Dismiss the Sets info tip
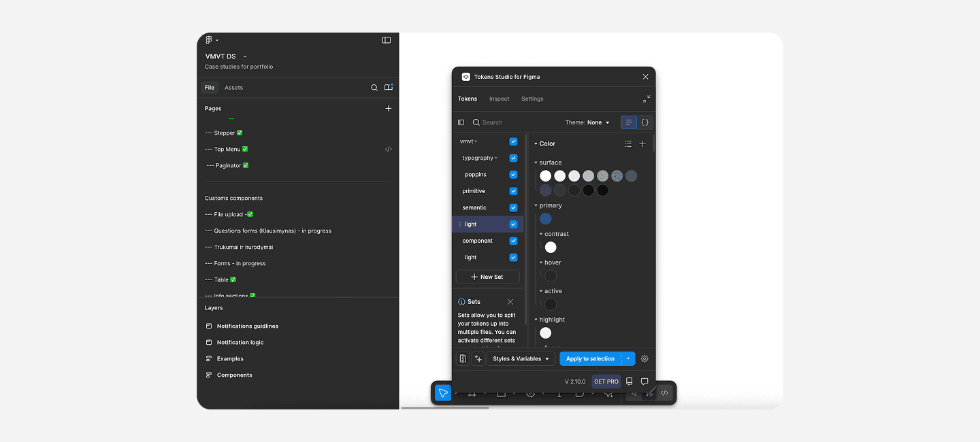The height and width of the screenshot is (442, 980). (x=510, y=301)
